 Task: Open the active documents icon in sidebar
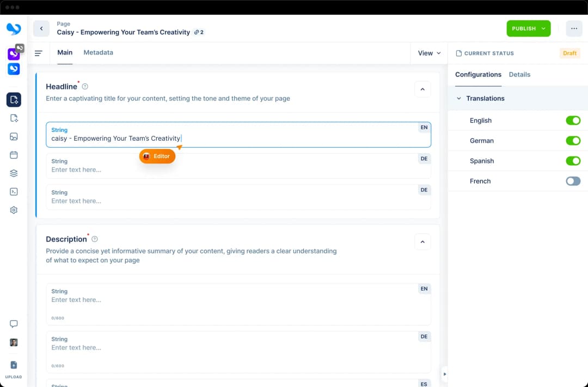pyautogui.click(x=14, y=100)
